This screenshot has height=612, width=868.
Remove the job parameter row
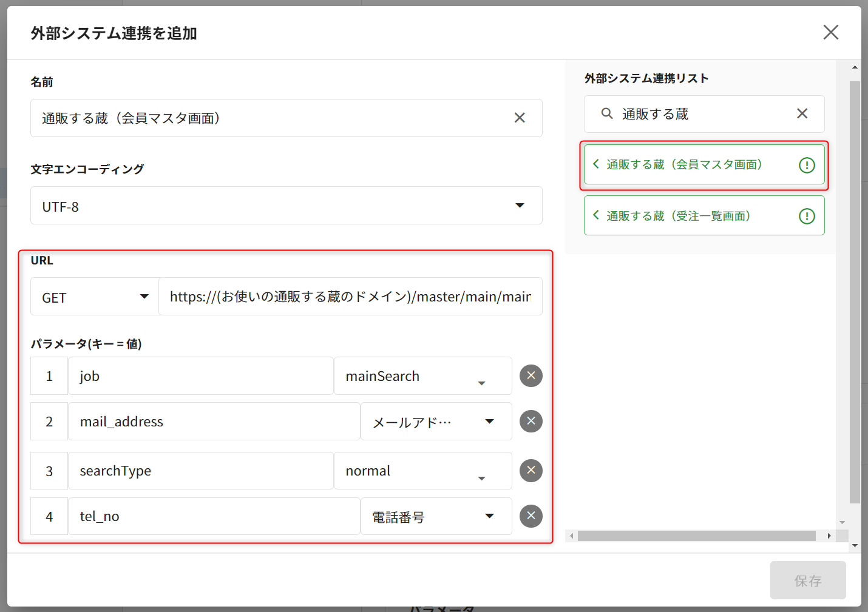[x=531, y=376]
